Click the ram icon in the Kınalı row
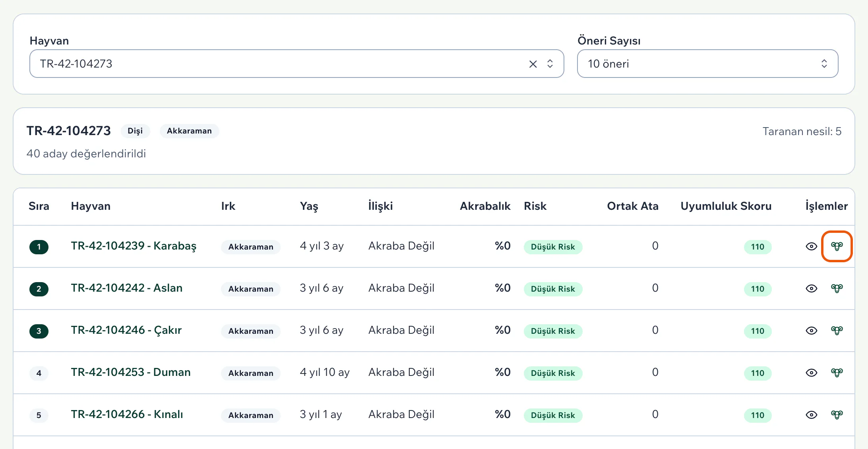The height and width of the screenshot is (449, 868). (837, 415)
